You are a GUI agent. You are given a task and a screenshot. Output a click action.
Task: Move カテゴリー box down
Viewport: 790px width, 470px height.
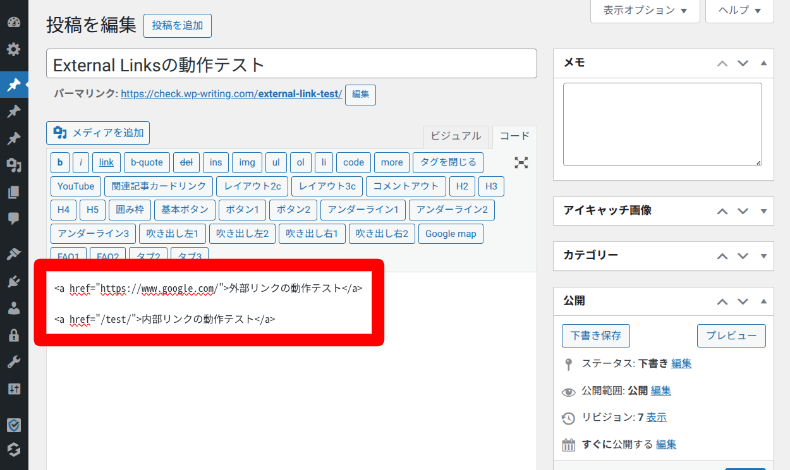[x=743, y=256]
